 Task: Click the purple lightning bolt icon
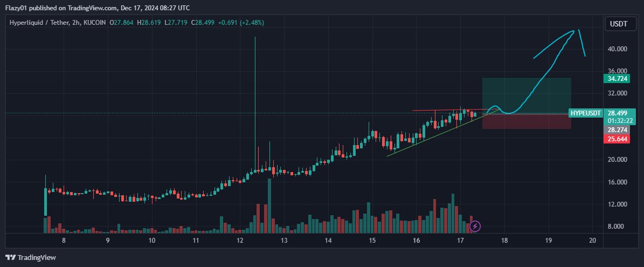[x=475, y=226]
